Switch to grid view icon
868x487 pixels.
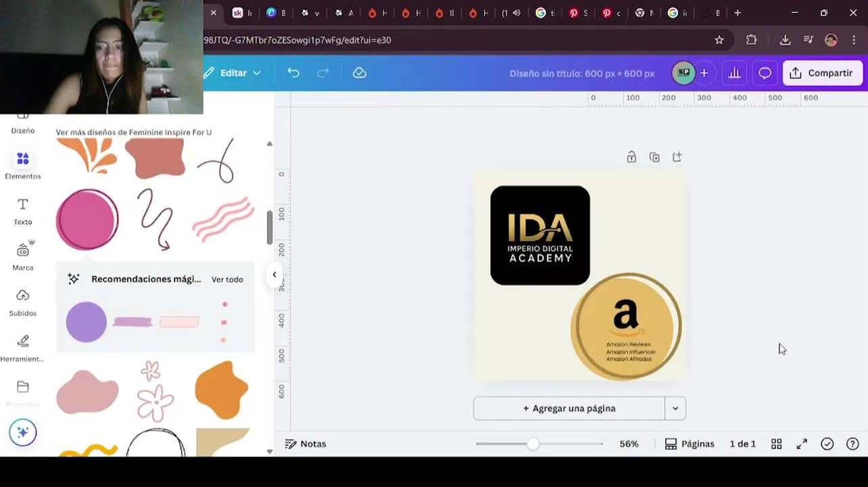[x=776, y=444]
